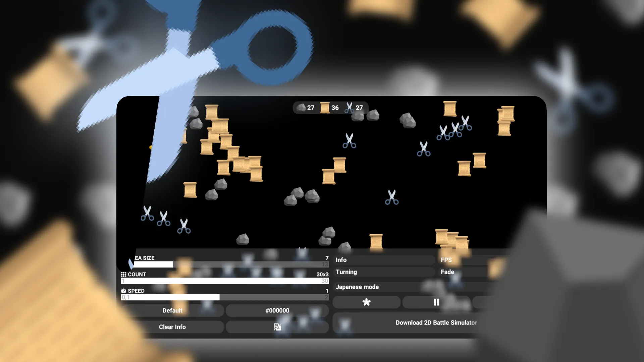Click the SPEED gauge icon
This screenshot has width=644, height=362.
click(124, 291)
